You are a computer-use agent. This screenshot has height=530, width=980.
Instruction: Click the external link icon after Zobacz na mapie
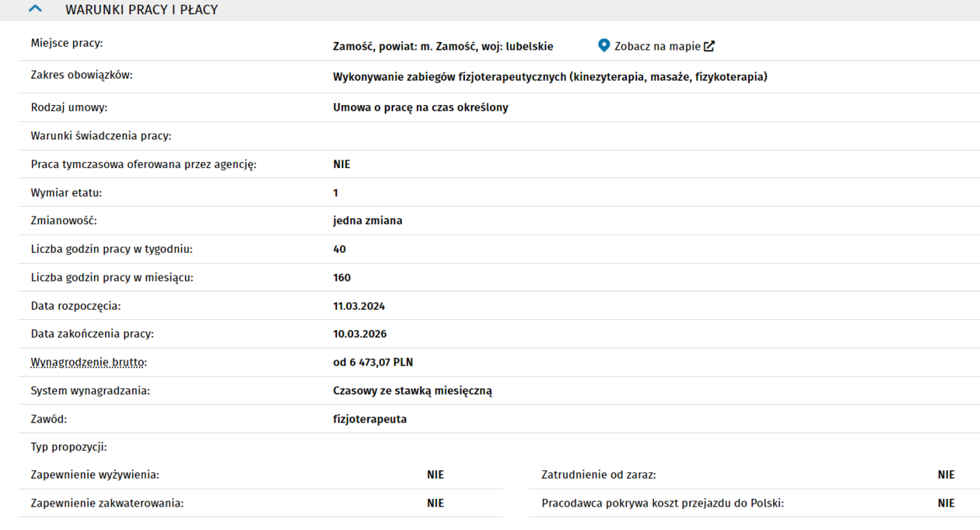709,46
